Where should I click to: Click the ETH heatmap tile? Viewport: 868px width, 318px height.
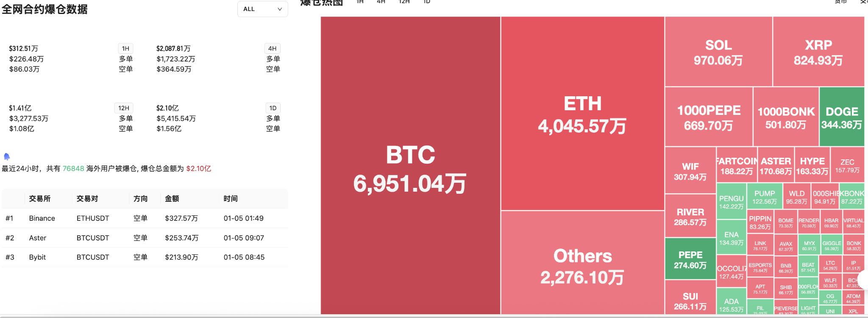click(582, 114)
